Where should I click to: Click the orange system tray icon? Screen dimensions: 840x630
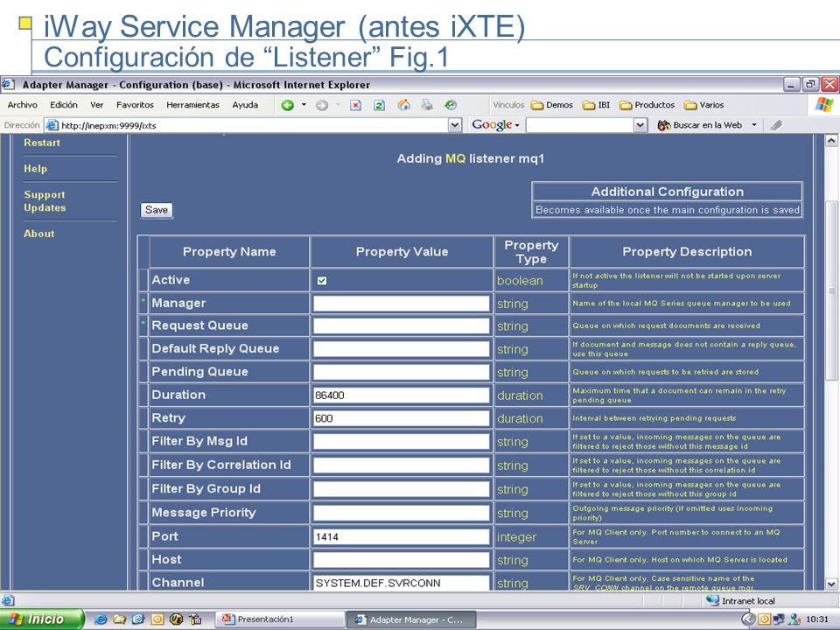click(x=764, y=619)
